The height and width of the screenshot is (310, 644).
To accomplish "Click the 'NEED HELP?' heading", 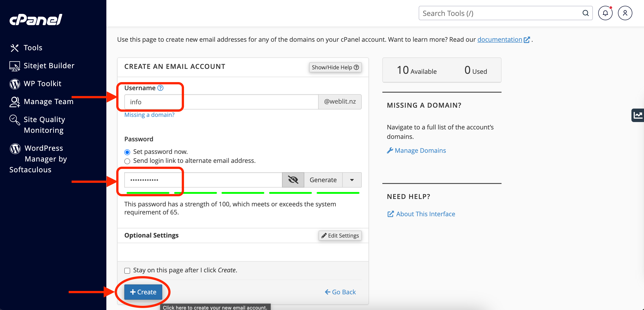I will coord(408,196).
